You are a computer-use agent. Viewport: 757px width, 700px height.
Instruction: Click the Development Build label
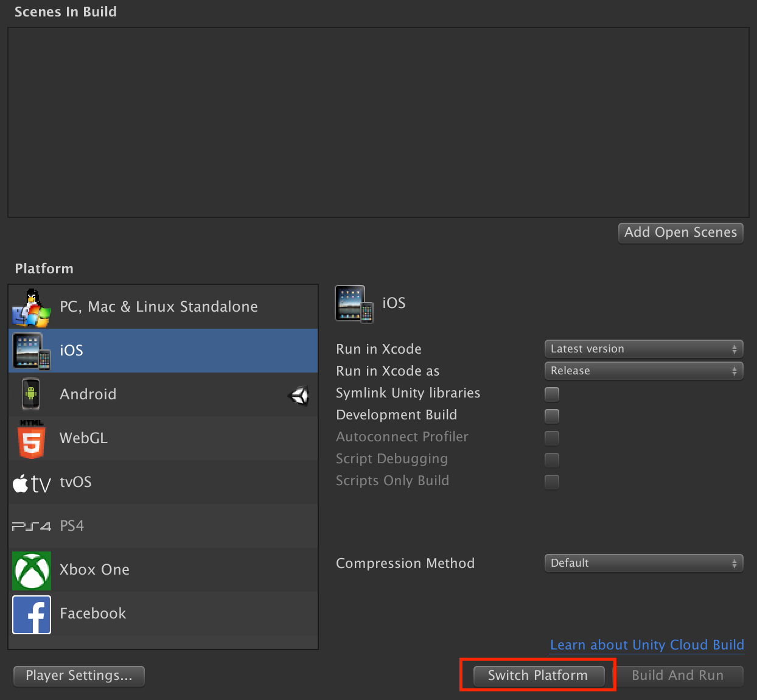(397, 415)
